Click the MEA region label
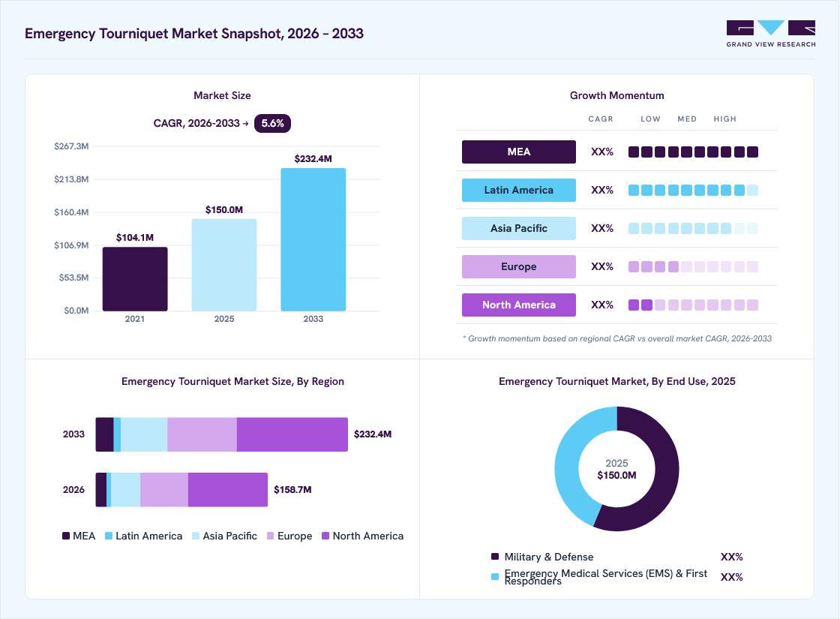The height and width of the screenshot is (619, 840). [518, 152]
